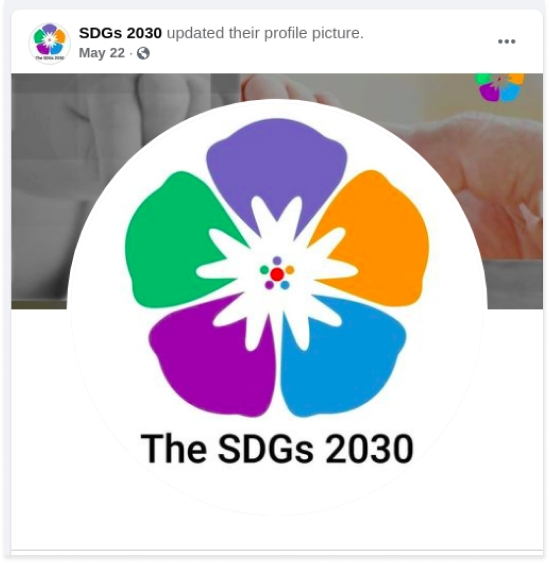Click the white starburst in flower center
Image resolution: width=549 pixels, height=563 pixels.
point(277,275)
